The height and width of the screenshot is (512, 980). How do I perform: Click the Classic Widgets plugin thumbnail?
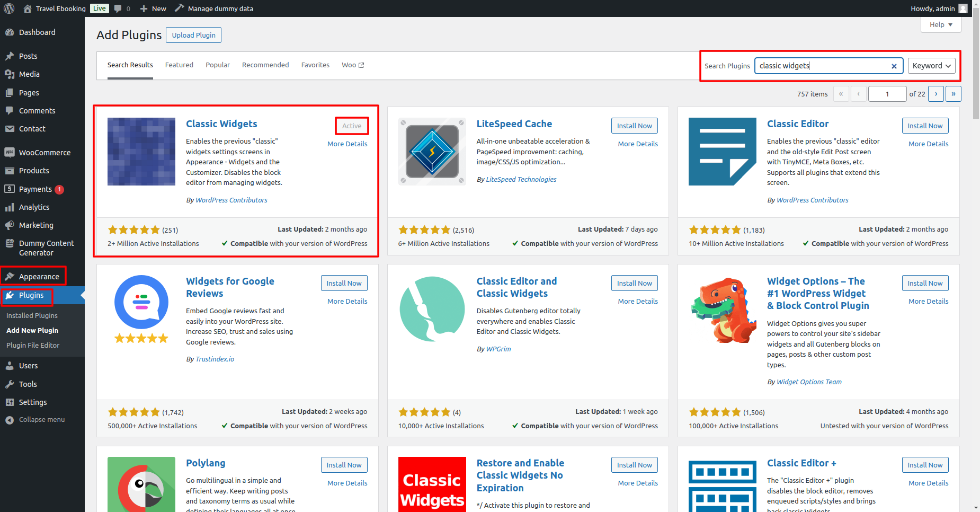click(141, 152)
